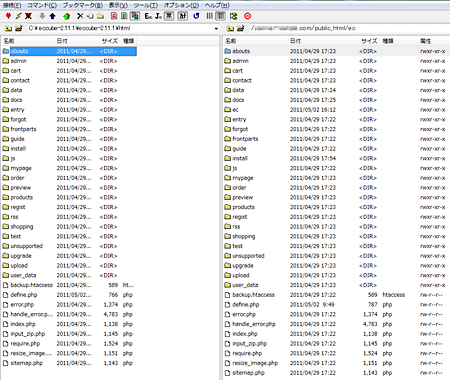The image size is (450, 380).
Task: Click local pane parent folder icon
Action: click(9, 28)
